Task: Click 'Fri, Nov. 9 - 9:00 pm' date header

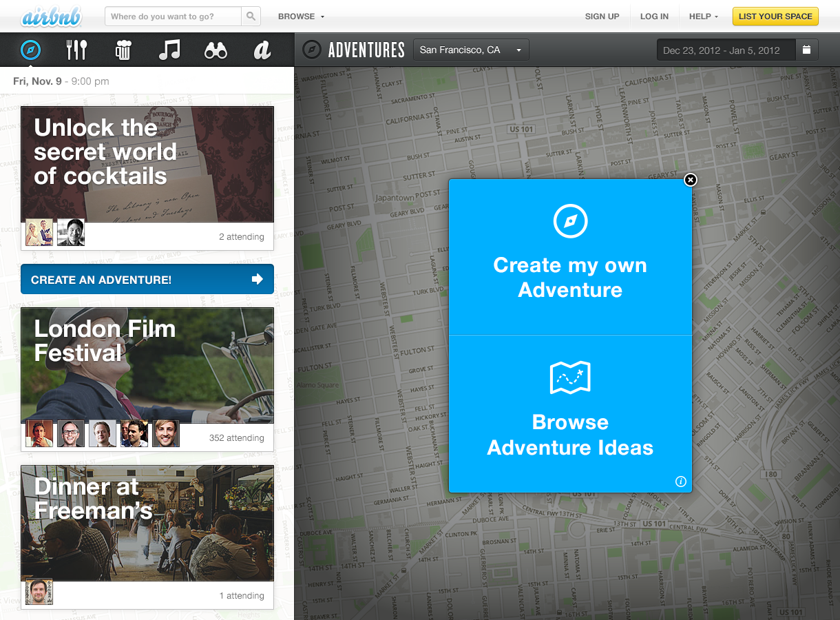Action: 61,81
